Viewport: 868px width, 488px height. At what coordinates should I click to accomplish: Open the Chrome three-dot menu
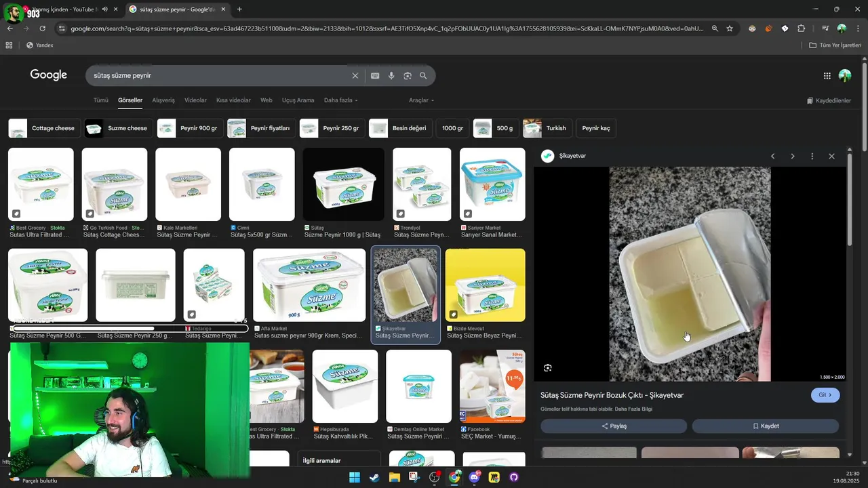click(858, 28)
